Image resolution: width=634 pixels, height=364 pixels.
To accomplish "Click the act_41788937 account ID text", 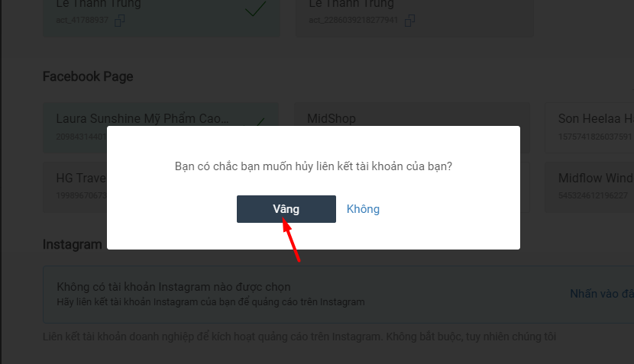I will click(x=82, y=20).
